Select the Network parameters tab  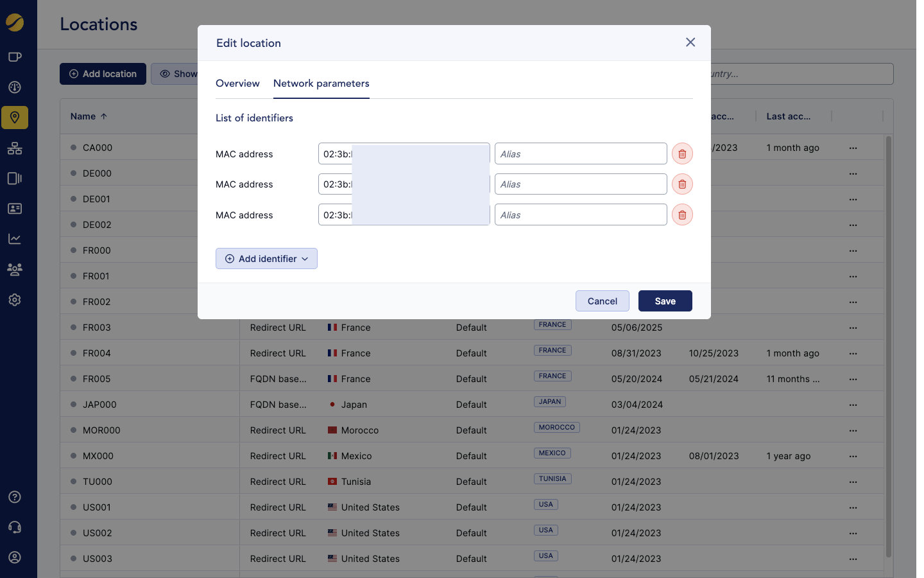321,83
